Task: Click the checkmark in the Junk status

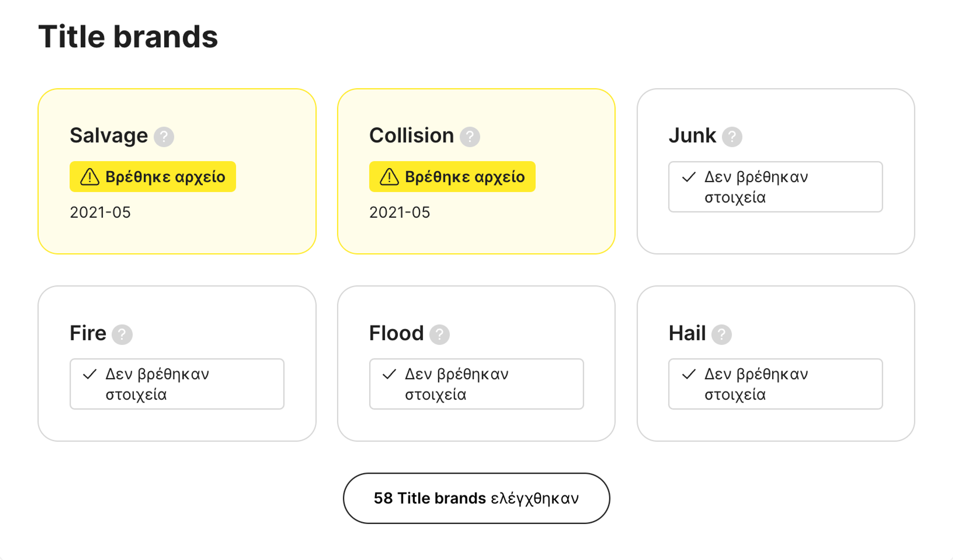Action: (689, 177)
